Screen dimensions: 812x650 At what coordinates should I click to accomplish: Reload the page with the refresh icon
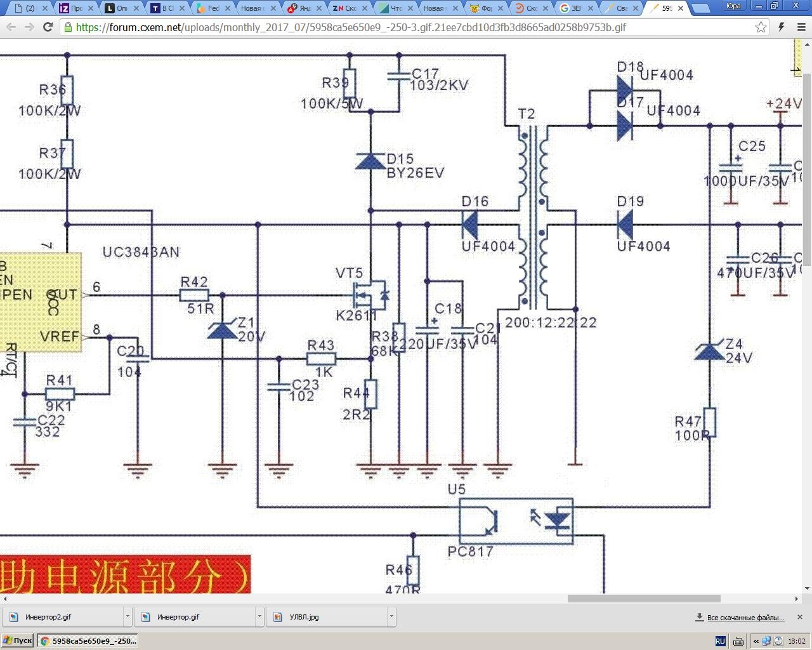(x=48, y=27)
